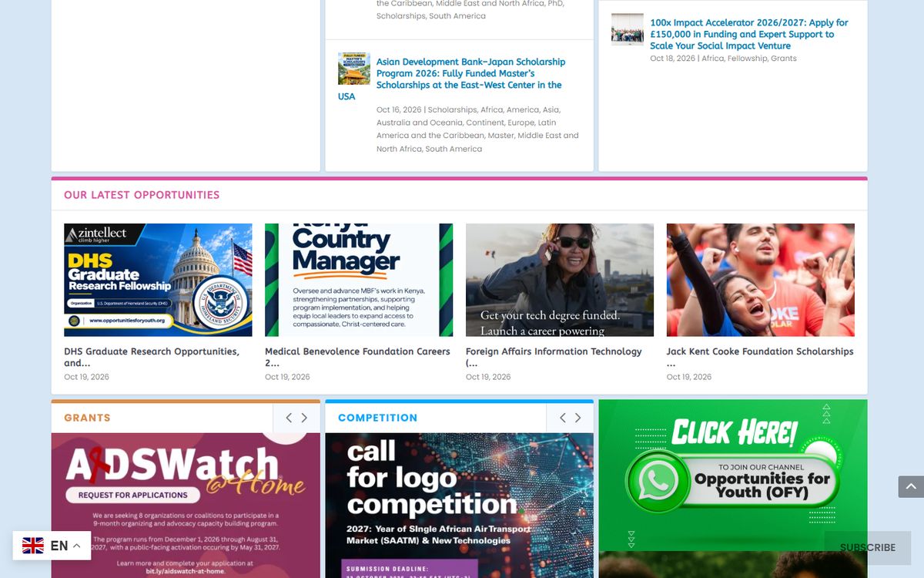
Task: Open Jack Kent Cooke Foundation Scholarships link
Action: 760,357
